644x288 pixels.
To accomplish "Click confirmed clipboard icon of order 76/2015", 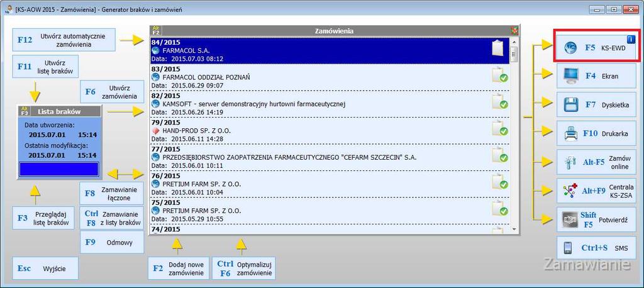I will point(500,181).
